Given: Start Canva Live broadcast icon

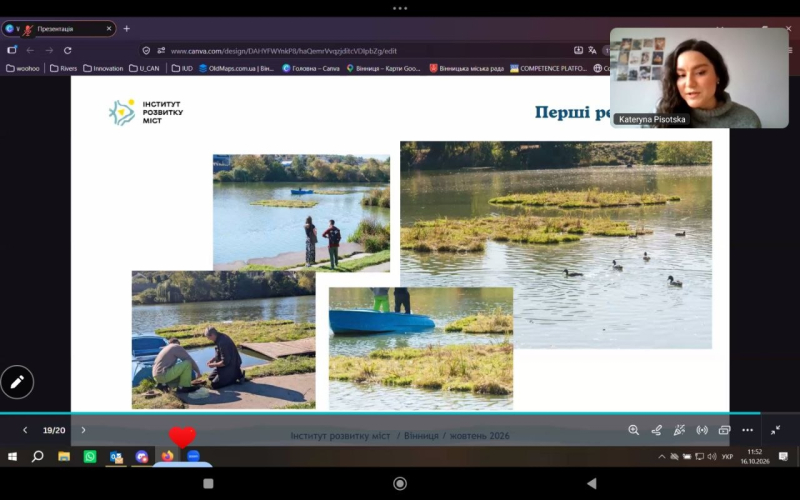Looking at the screenshot, I should [702, 430].
